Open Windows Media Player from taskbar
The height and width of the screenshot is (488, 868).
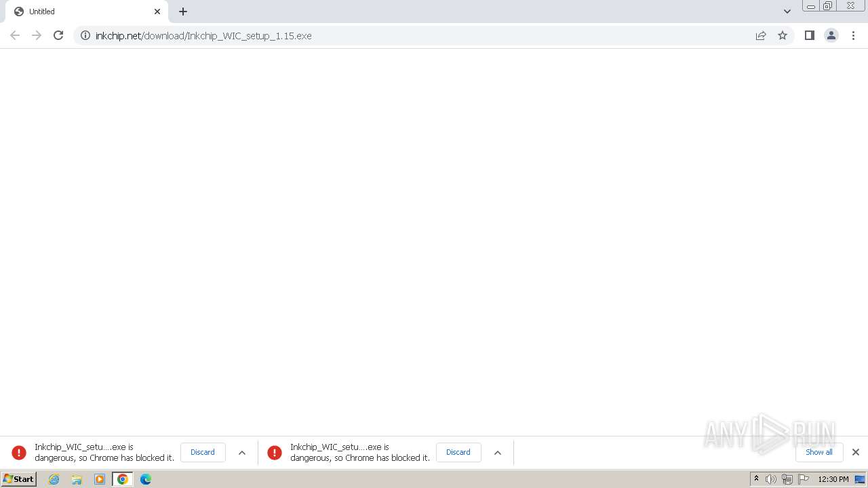tap(100, 479)
